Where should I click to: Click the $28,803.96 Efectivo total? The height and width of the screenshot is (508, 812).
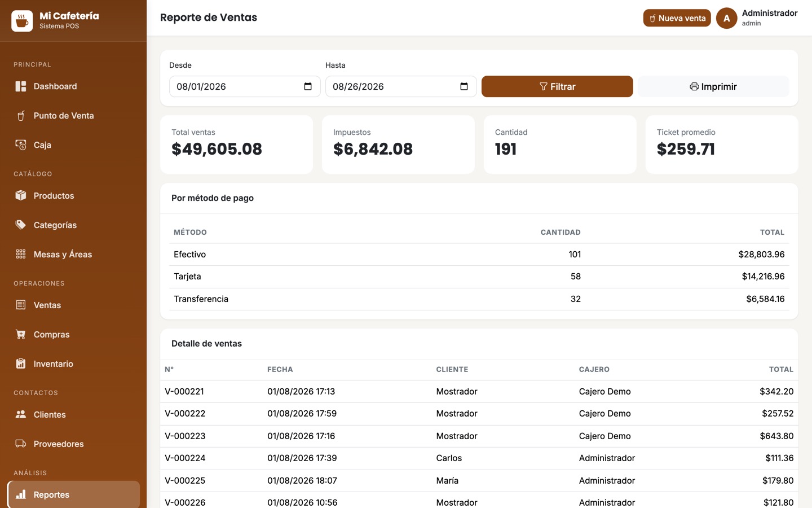[x=761, y=255]
